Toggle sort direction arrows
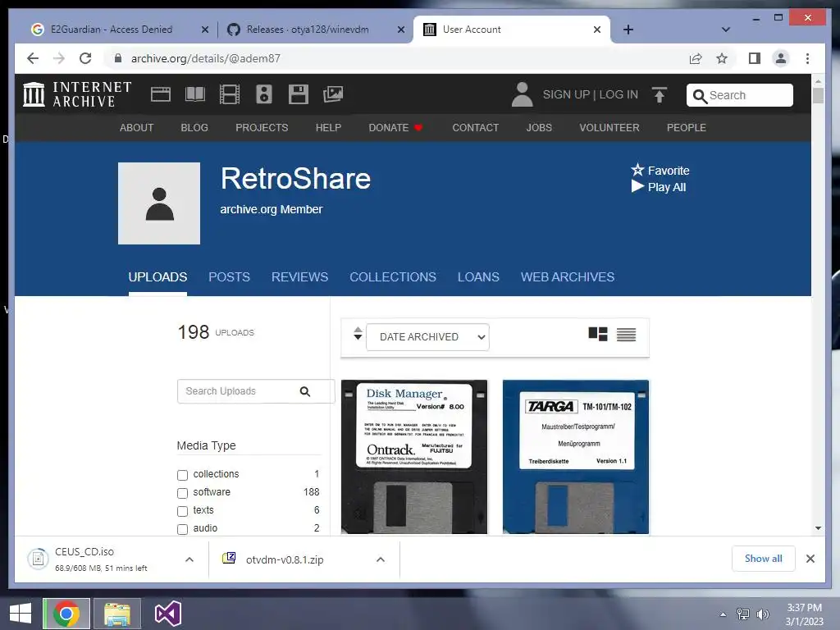This screenshot has height=630, width=840. click(358, 333)
